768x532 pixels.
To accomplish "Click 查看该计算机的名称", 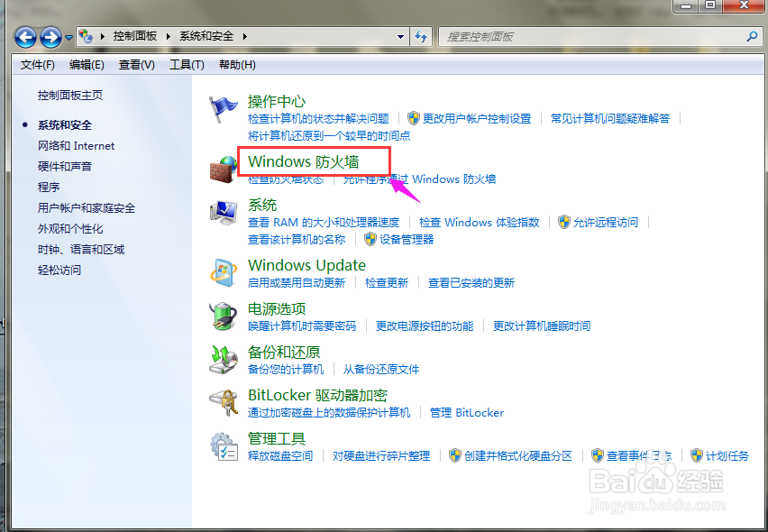I will pyautogui.click(x=297, y=240).
